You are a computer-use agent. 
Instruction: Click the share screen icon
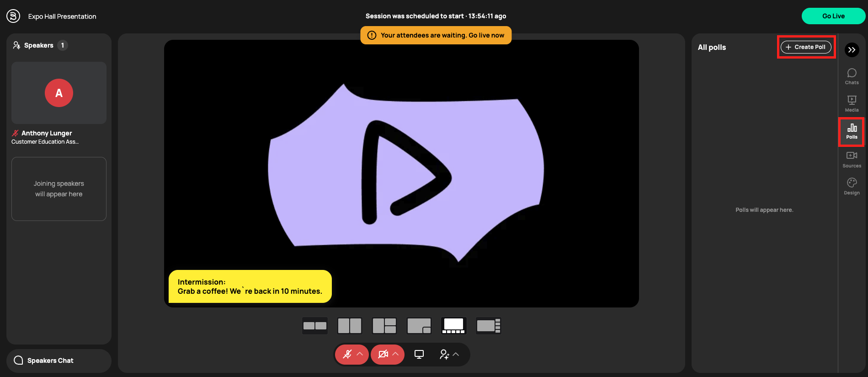tap(419, 355)
